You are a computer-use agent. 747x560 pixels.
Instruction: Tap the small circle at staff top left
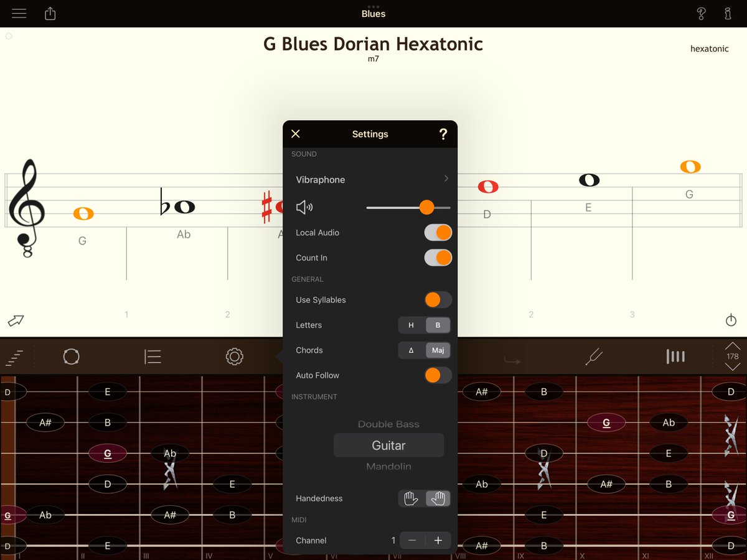pyautogui.click(x=9, y=36)
